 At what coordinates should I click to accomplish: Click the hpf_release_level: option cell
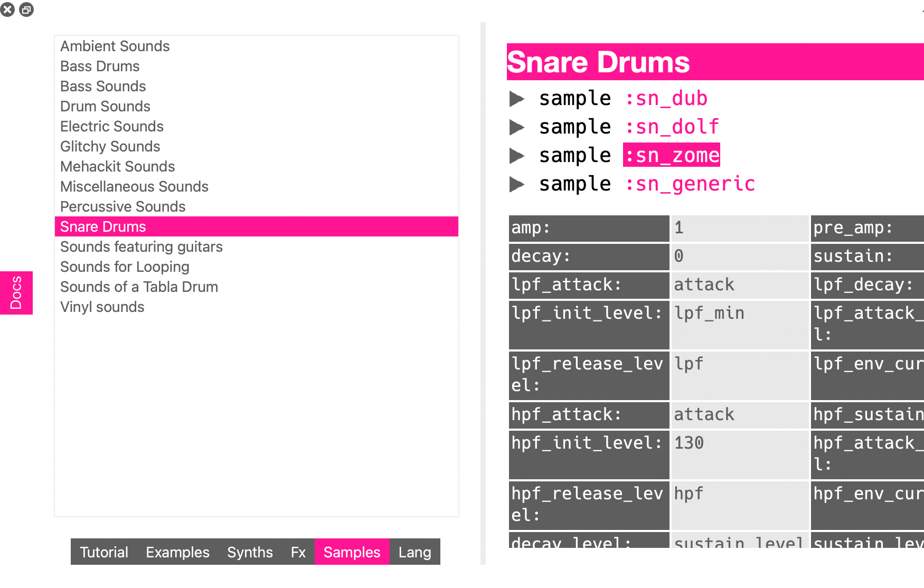pos(589,505)
